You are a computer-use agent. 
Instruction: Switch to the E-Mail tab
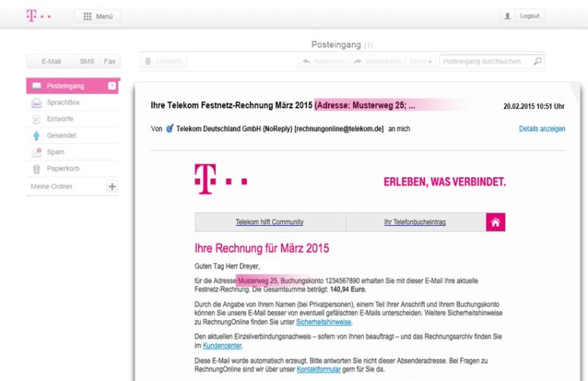[51, 61]
